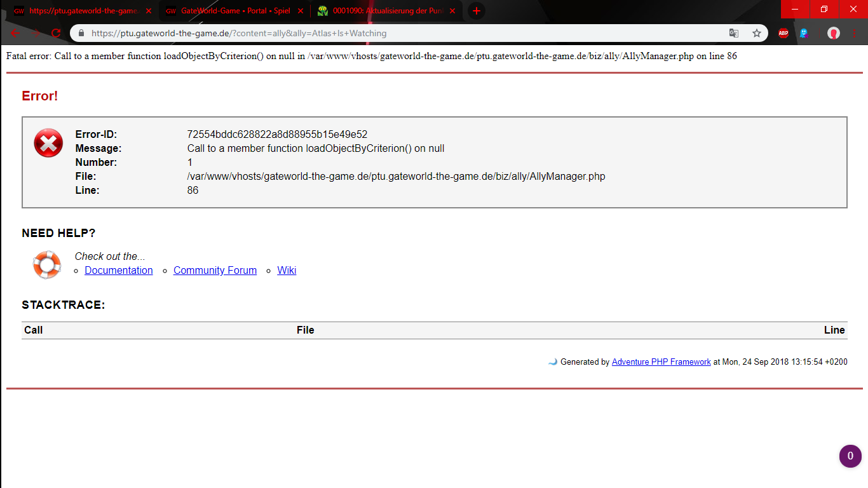The height and width of the screenshot is (488, 868).
Task: Reload the current page
Action: pos(56,34)
